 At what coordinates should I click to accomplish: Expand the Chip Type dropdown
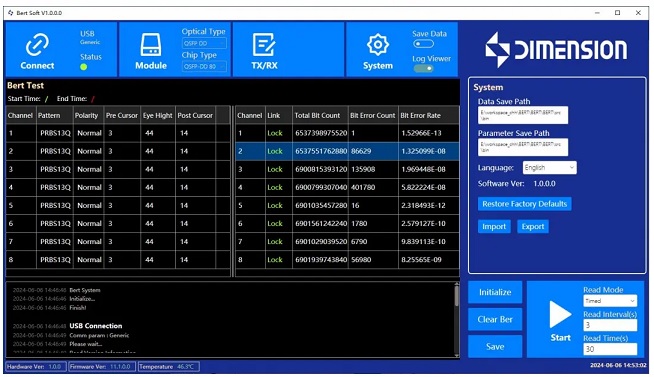(204, 66)
